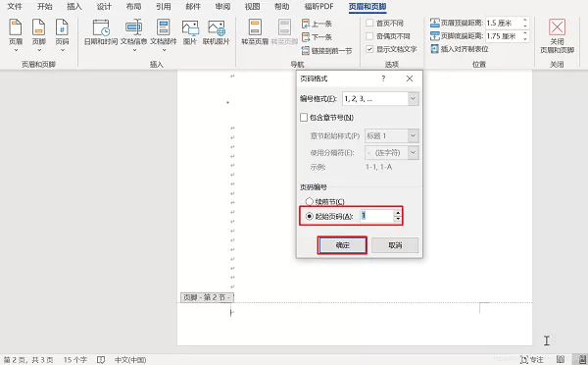Open the 章节起始样式 标题 1 dropdown
Image resolution: width=588 pixels, height=365 pixels.
[x=413, y=135]
